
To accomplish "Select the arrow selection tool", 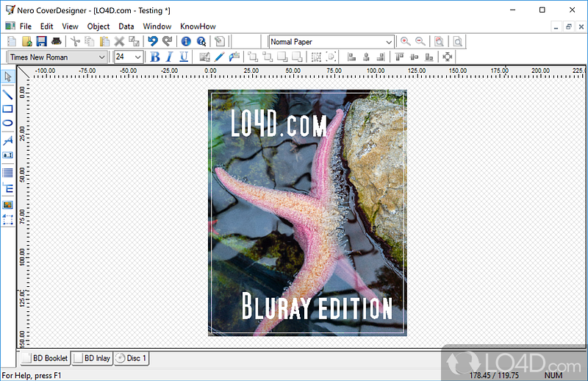I will 8,76.
